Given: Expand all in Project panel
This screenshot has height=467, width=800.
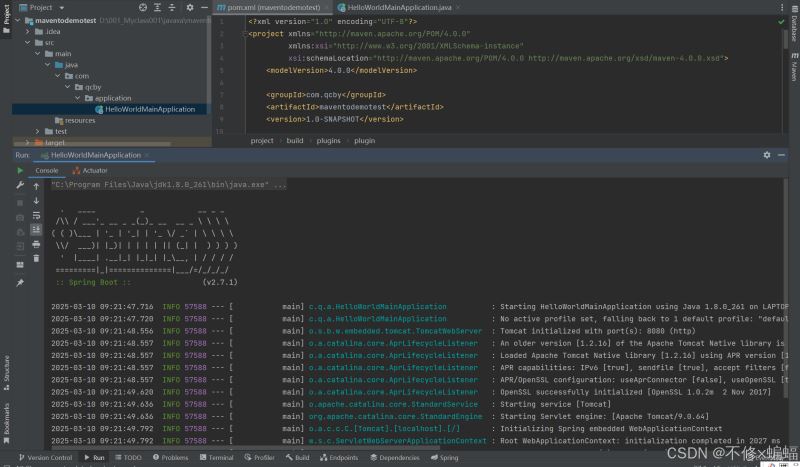Looking at the screenshot, I should (x=157, y=7).
